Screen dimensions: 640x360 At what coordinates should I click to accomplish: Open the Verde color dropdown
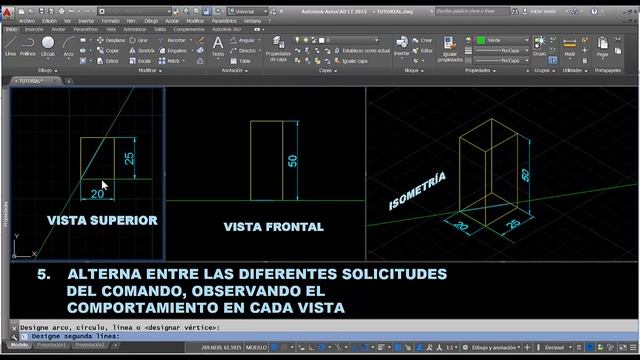(503, 40)
